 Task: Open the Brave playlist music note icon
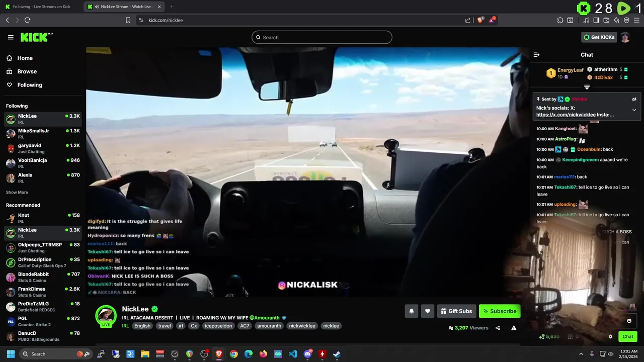point(586,20)
